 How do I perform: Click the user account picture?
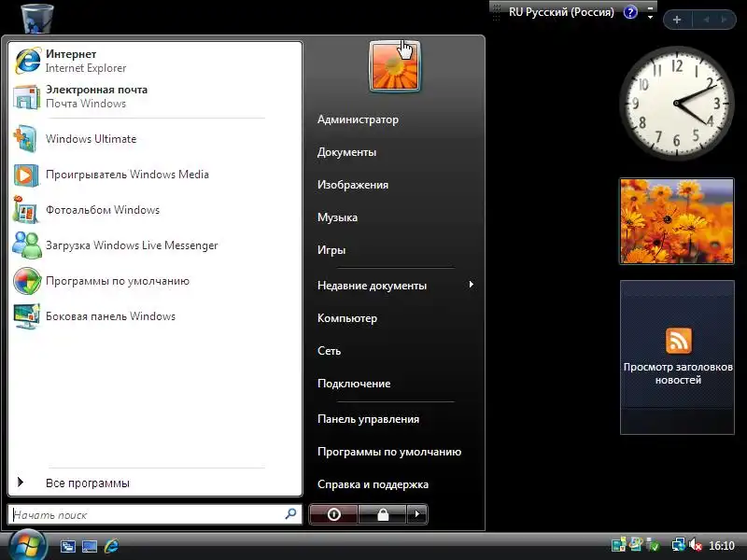394,66
